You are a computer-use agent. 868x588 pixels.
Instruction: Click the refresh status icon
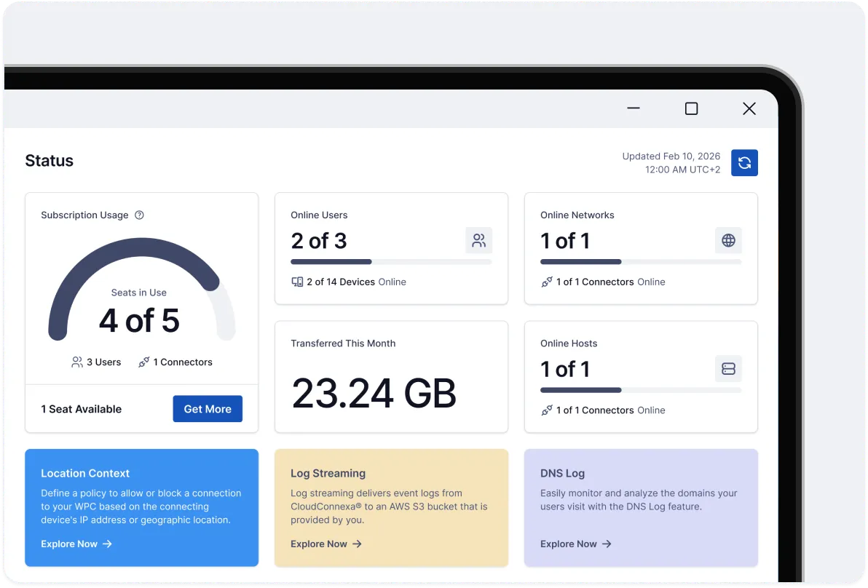[x=744, y=162]
